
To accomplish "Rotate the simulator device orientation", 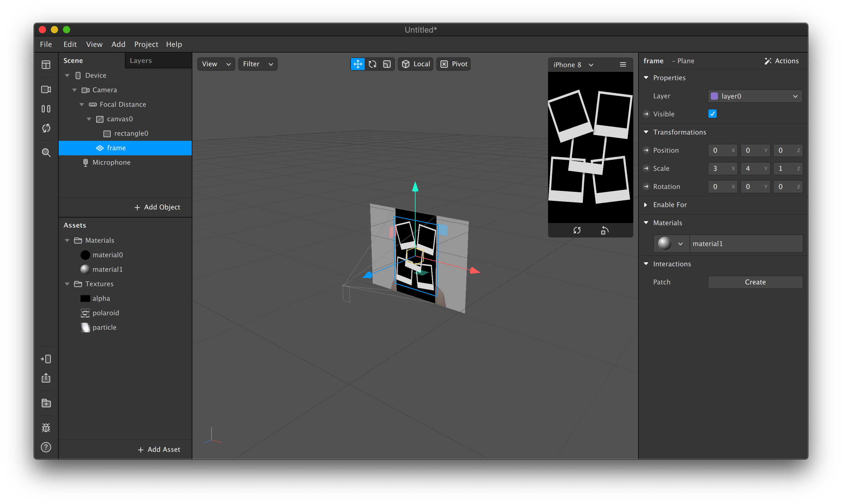I will coord(604,230).
